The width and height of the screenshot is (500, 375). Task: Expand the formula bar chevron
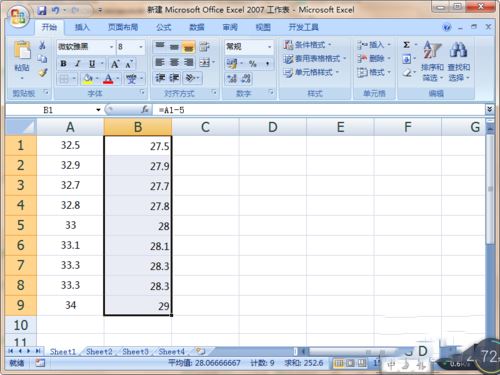pyautogui.click(x=489, y=109)
